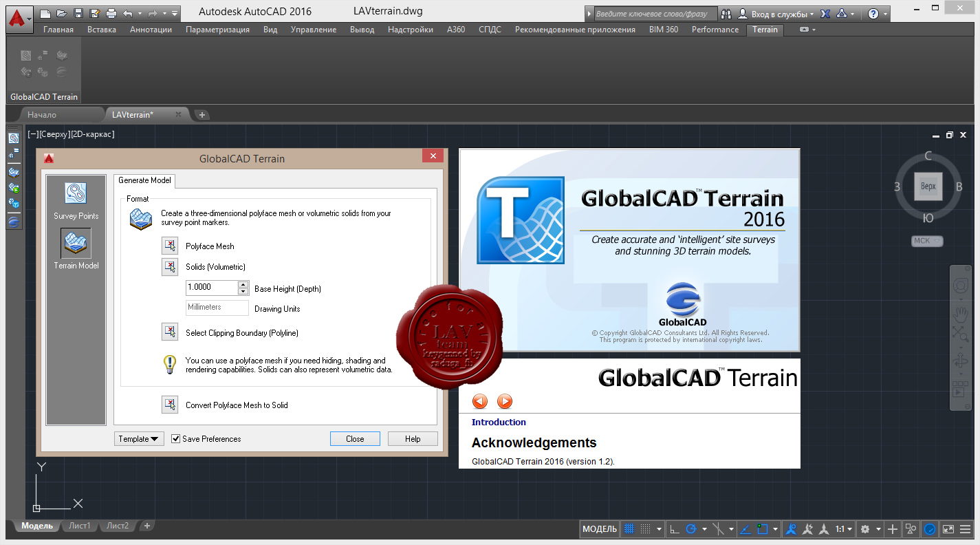Screen dimensions: 980x545
Task: Open the help question mark icon
Action: pyautogui.click(x=873, y=14)
